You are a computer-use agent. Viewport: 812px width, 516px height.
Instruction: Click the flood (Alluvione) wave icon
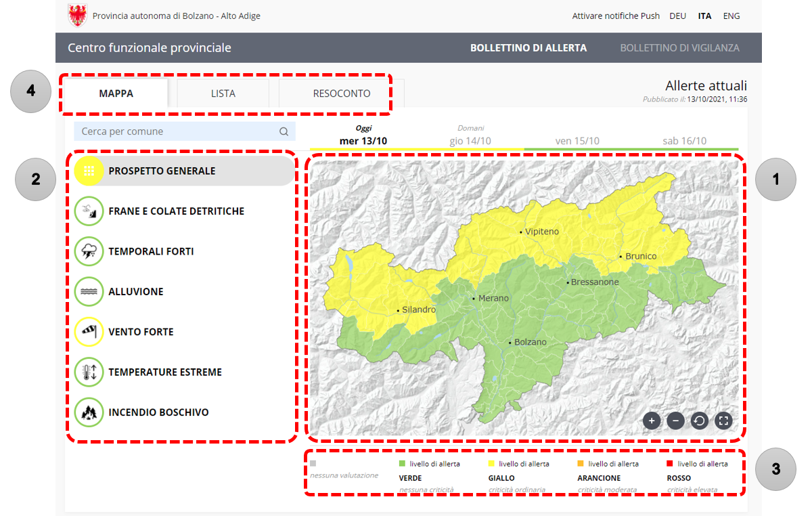89,292
